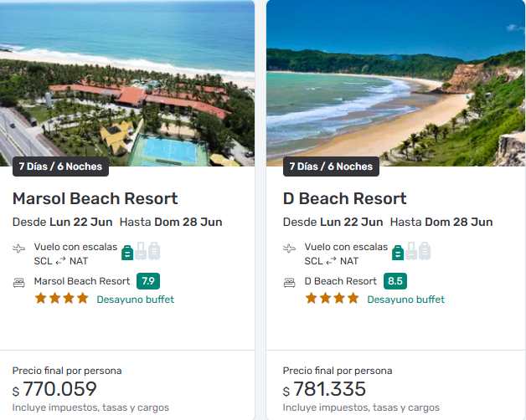
Task: Click D Beach card Desayuno buffet link
Action: [x=405, y=300]
